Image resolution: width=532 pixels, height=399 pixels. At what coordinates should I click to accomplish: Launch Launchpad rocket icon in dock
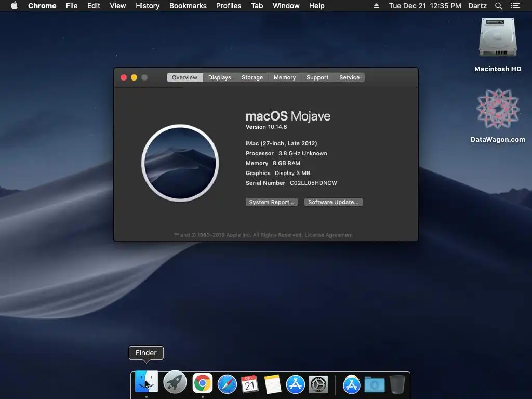175,382
